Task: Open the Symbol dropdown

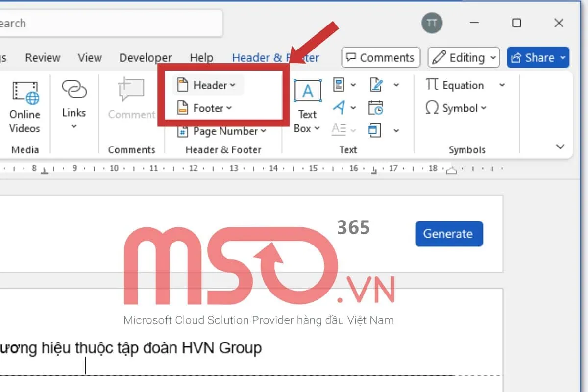Action: click(x=457, y=108)
